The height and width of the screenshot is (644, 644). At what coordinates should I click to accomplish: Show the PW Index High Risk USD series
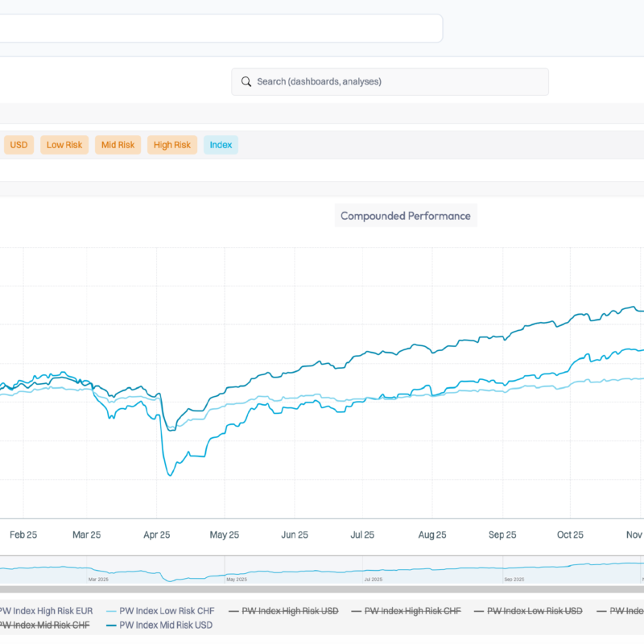[290, 611]
